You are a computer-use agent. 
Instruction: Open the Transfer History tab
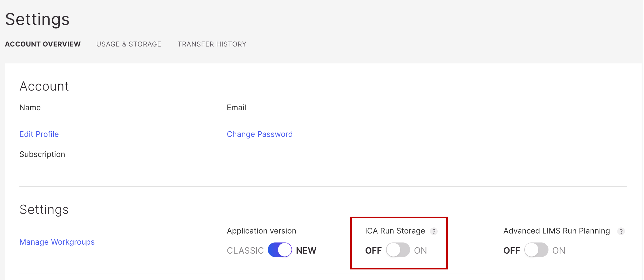pyautogui.click(x=212, y=44)
